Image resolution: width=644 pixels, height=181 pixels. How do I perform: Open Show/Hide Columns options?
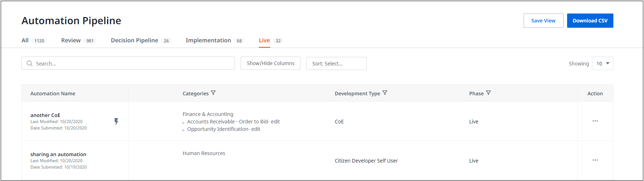tap(271, 63)
